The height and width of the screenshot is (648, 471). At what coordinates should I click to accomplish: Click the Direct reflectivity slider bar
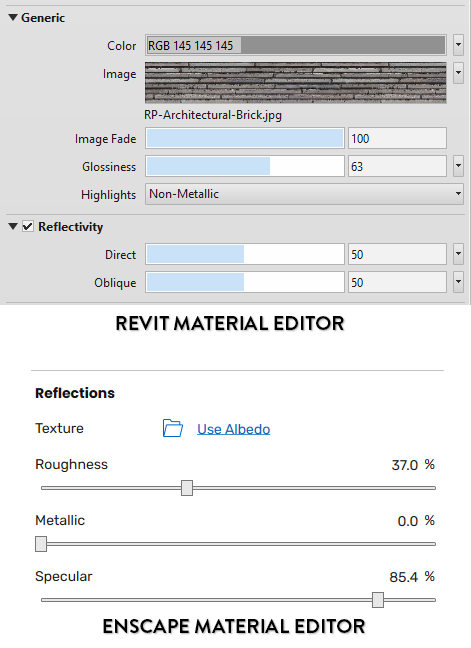(245, 254)
